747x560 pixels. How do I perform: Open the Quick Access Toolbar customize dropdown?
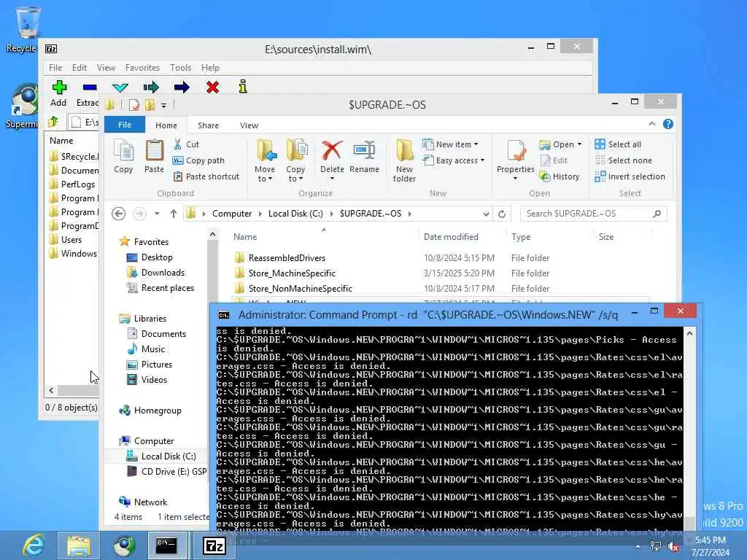tap(163, 105)
